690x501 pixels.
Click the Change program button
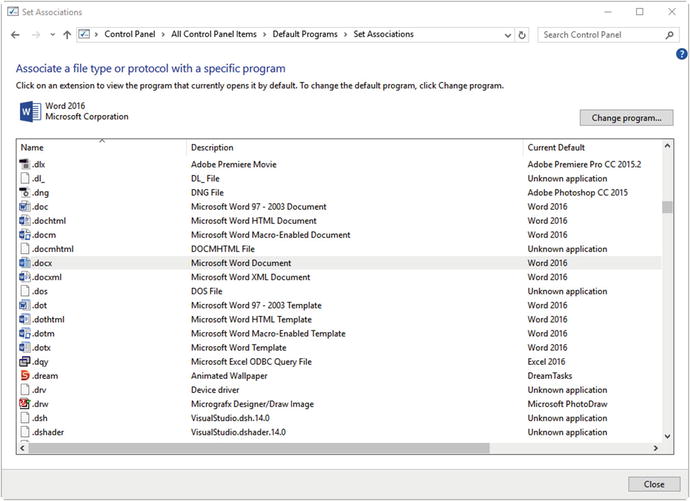(x=626, y=118)
